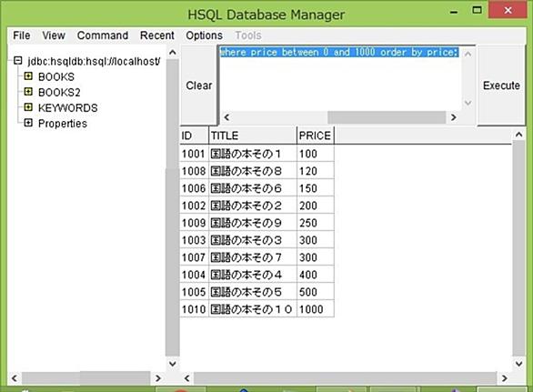
Task: Expand the BOOKS2 table node
Action: (x=28, y=92)
